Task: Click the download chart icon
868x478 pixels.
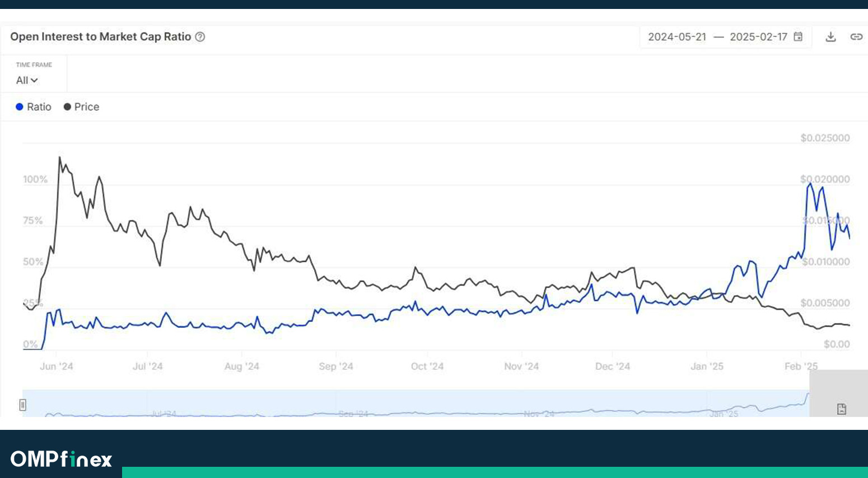Action: click(x=830, y=37)
